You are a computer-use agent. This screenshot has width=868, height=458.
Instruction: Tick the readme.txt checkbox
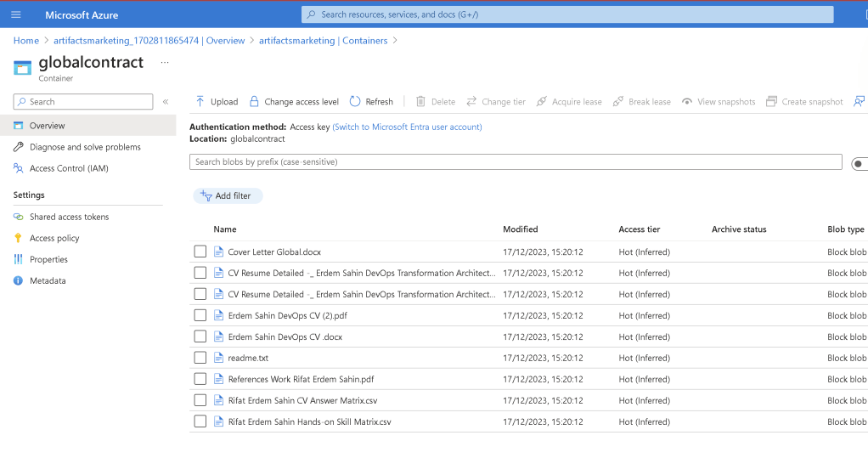coord(200,358)
